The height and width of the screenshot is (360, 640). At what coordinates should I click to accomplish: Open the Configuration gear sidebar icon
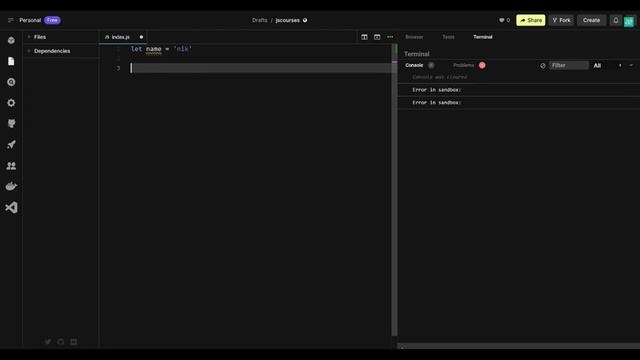tap(11, 103)
